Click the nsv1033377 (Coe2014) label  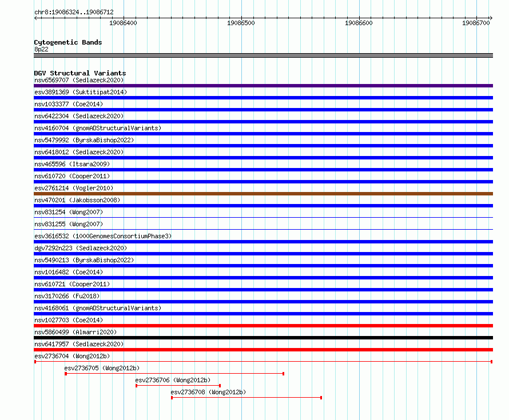pos(69,104)
